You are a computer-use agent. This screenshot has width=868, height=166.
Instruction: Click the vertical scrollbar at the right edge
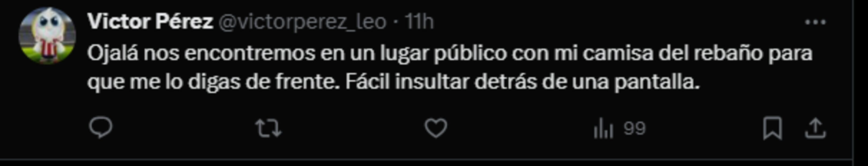click(x=860, y=83)
